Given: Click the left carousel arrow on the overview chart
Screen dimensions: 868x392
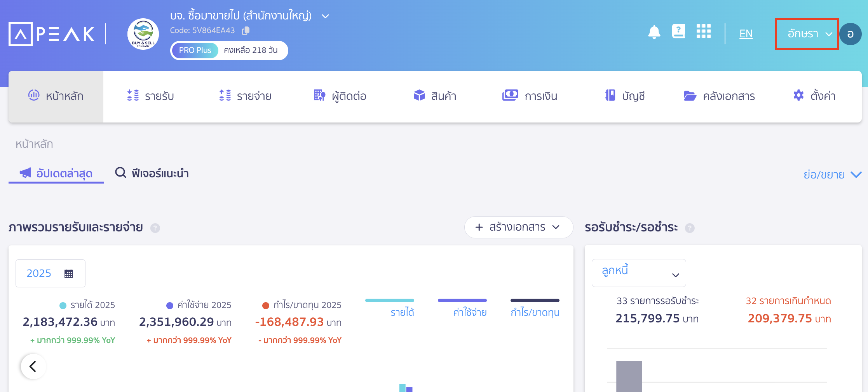Looking at the screenshot, I should [33, 366].
